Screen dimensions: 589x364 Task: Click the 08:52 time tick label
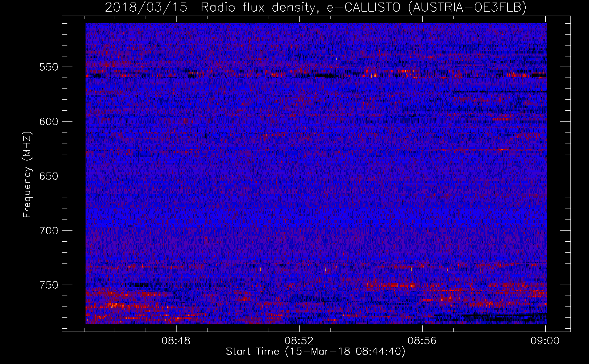pyautogui.click(x=299, y=341)
